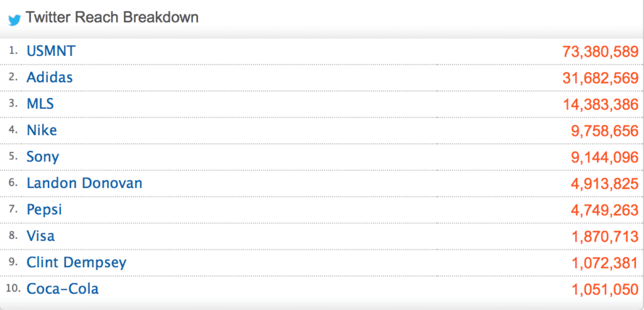
Task: Click MLS reach count 14,383,386
Action: click(x=601, y=105)
